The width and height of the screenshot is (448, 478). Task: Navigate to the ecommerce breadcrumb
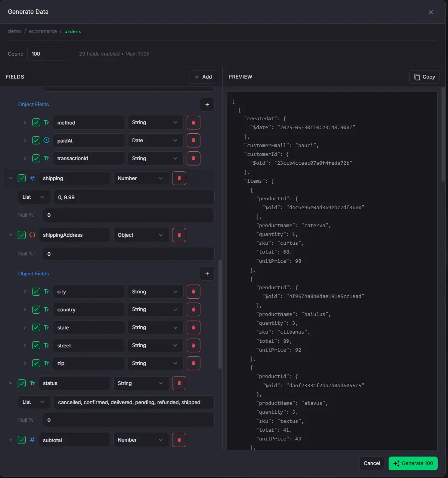coord(43,31)
